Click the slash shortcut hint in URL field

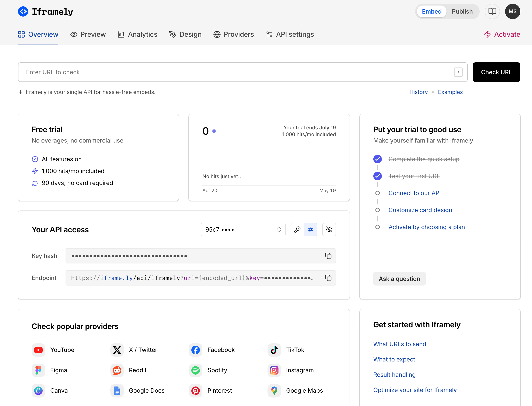tap(458, 72)
